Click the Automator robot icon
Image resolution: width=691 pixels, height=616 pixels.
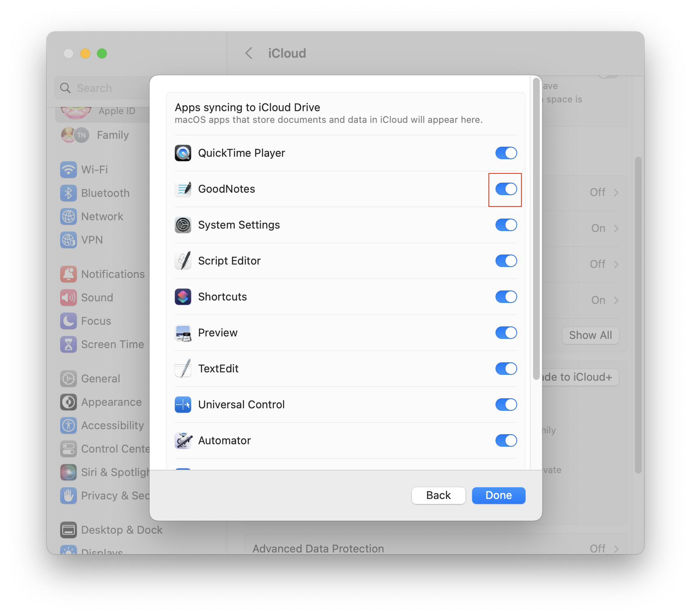183,440
